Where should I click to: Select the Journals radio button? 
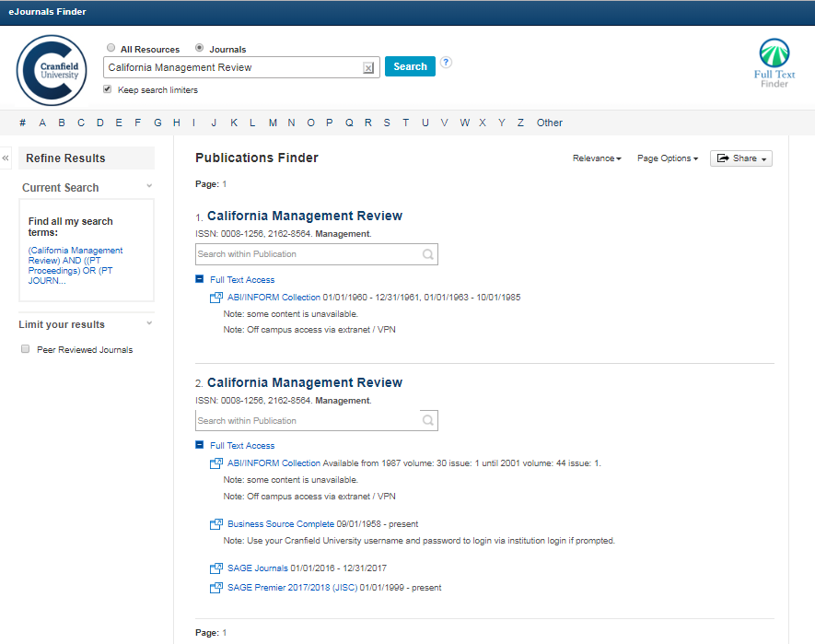[200, 49]
